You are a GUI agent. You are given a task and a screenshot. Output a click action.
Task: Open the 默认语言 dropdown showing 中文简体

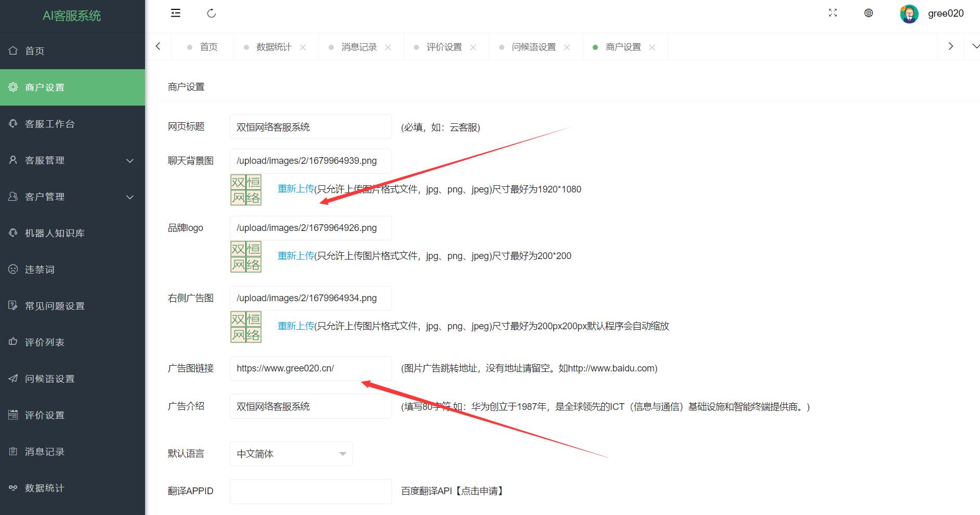291,454
